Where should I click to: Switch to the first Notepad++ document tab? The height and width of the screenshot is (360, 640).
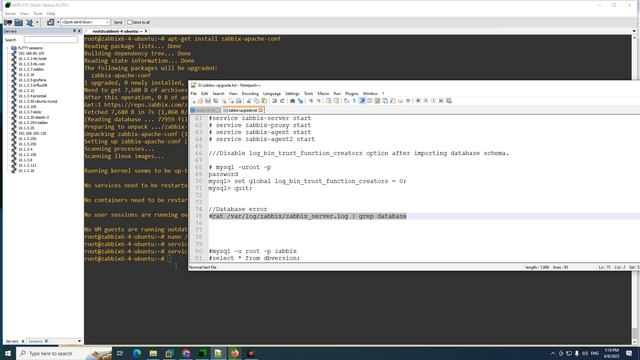click(x=205, y=110)
